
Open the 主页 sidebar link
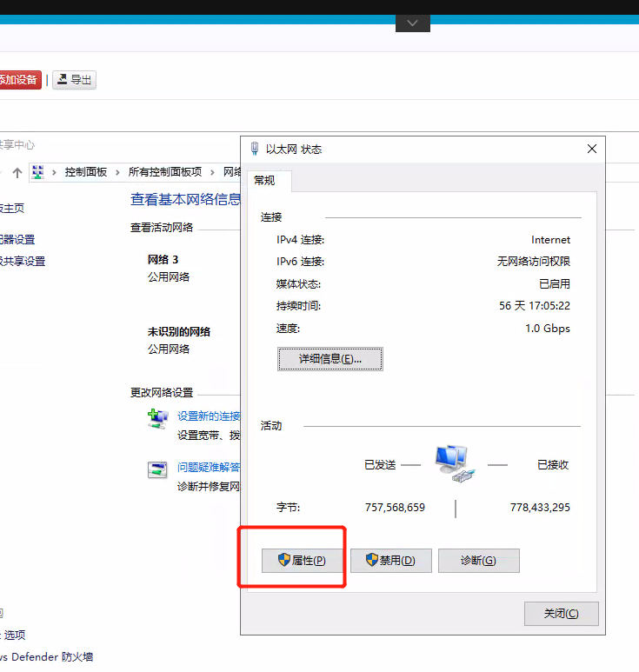coord(12,209)
